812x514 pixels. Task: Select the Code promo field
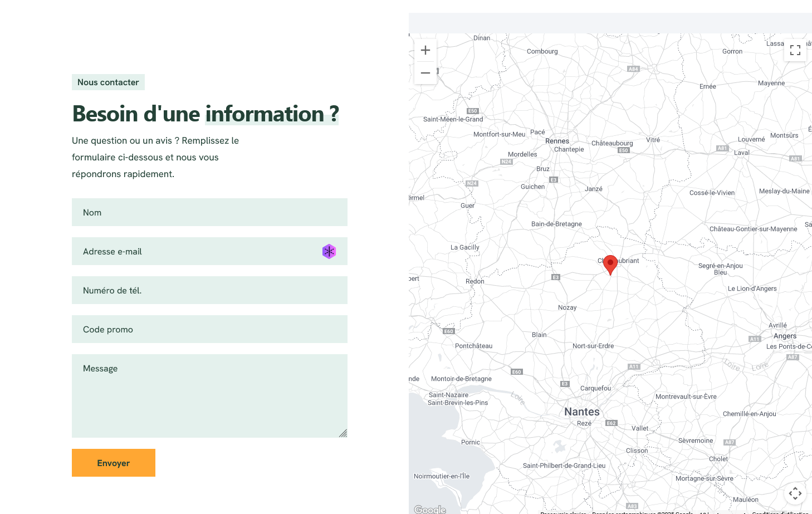point(209,329)
